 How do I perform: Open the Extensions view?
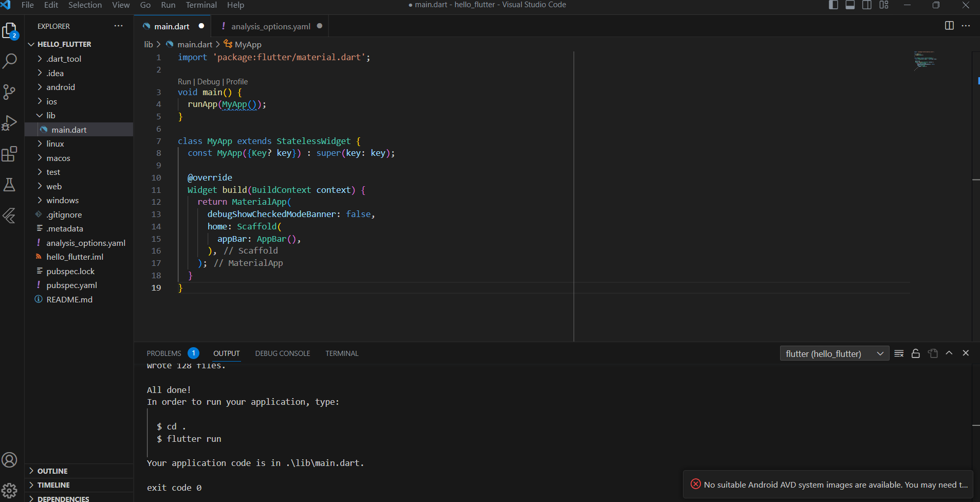[x=10, y=154]
